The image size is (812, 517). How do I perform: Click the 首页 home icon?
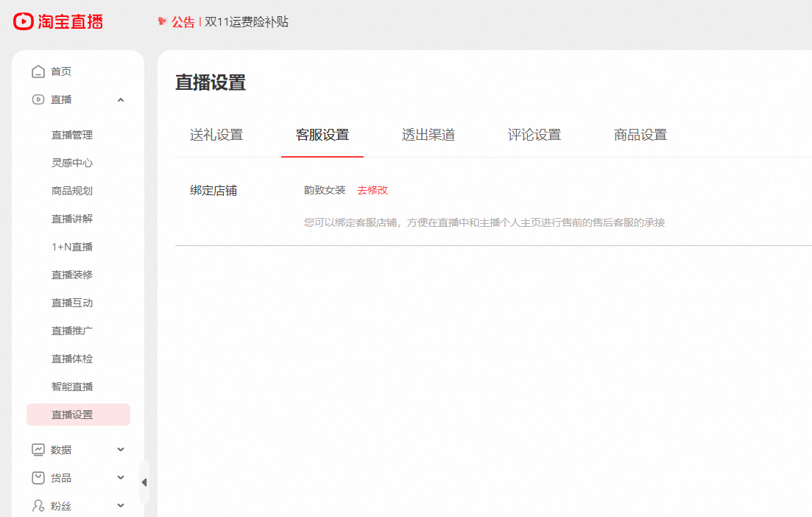tap(38, 71)
